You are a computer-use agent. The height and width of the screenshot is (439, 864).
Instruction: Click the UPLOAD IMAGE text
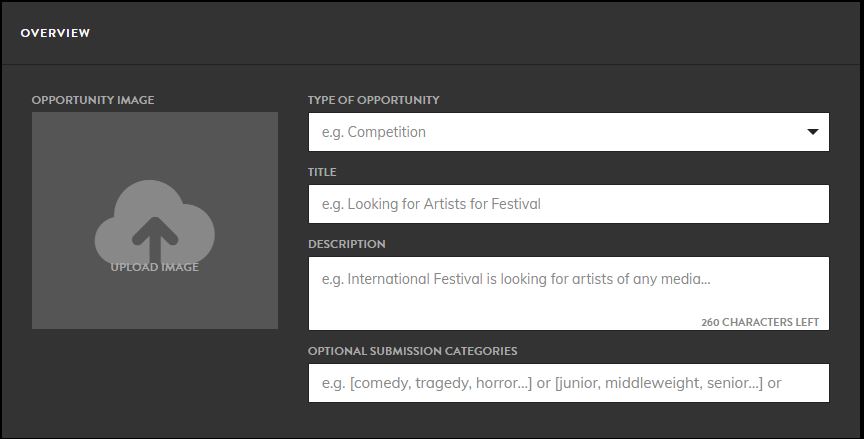[155, 267]
